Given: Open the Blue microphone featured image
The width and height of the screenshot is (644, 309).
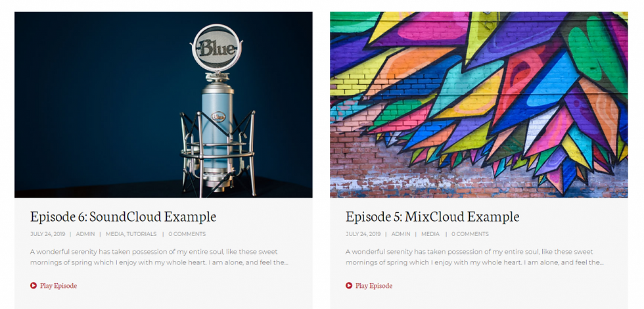Looking at the screenshot, I should click(x=164, y=105).
